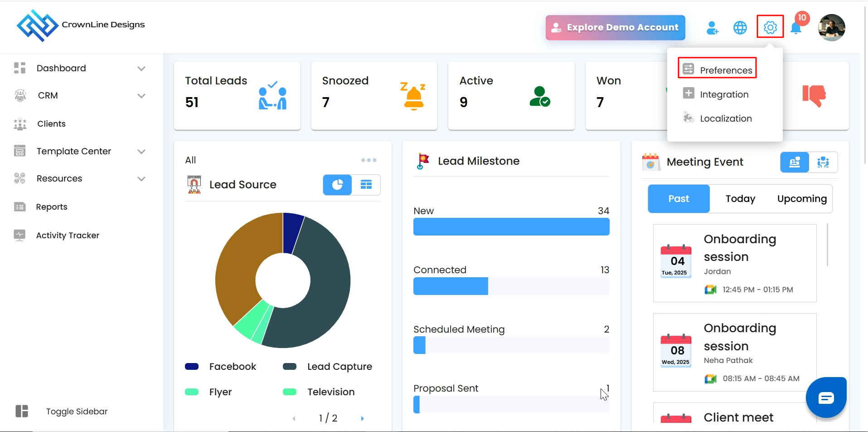The image size is (868, 432).
Task: Expand the Resources menu chevron
Action: coord(141,179)
